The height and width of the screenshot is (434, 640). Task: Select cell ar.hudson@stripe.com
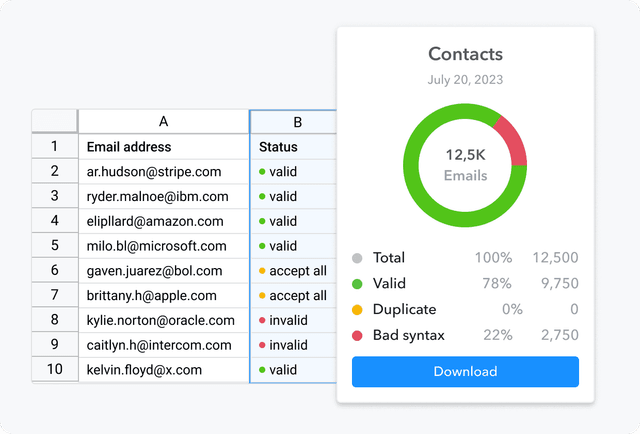click(x=164, y=171)
